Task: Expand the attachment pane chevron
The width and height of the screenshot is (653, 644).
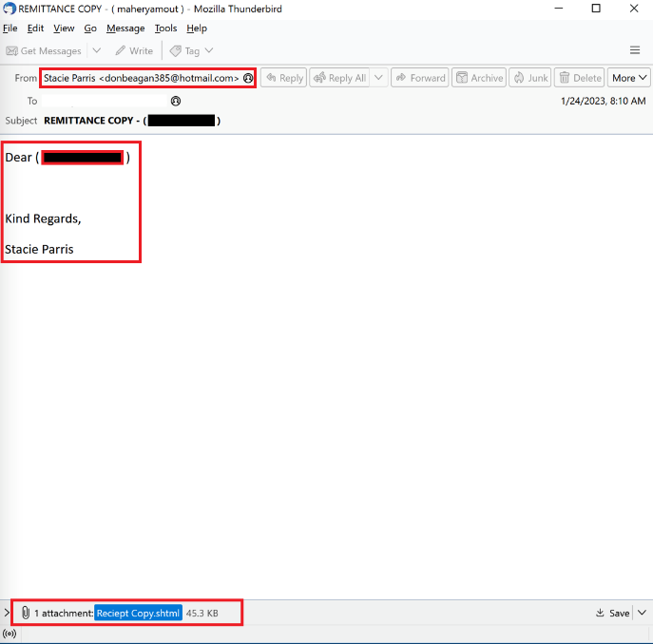Action: tap(7, 613)
